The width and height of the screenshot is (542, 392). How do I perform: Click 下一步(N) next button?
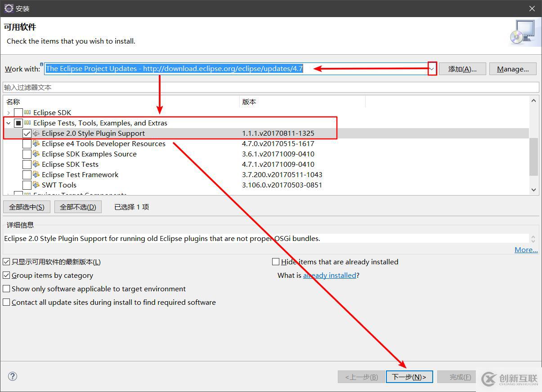pos(409,377)
